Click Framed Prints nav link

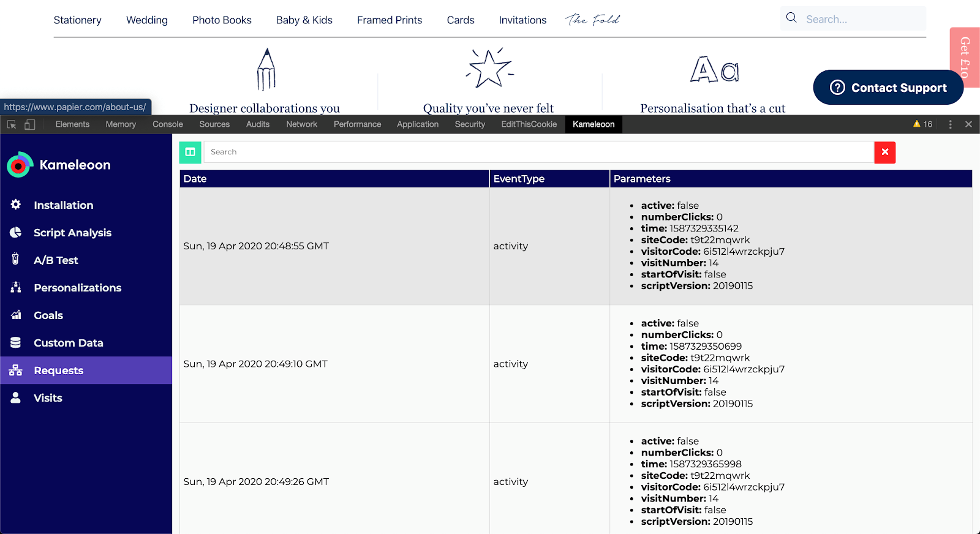[x=390, y=20]
